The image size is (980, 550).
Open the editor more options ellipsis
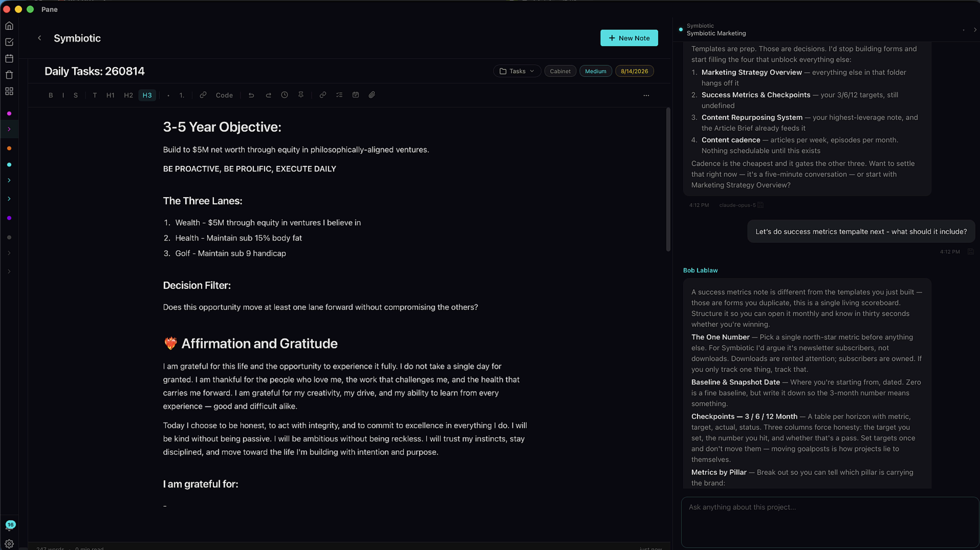click(x=646, y=95)
